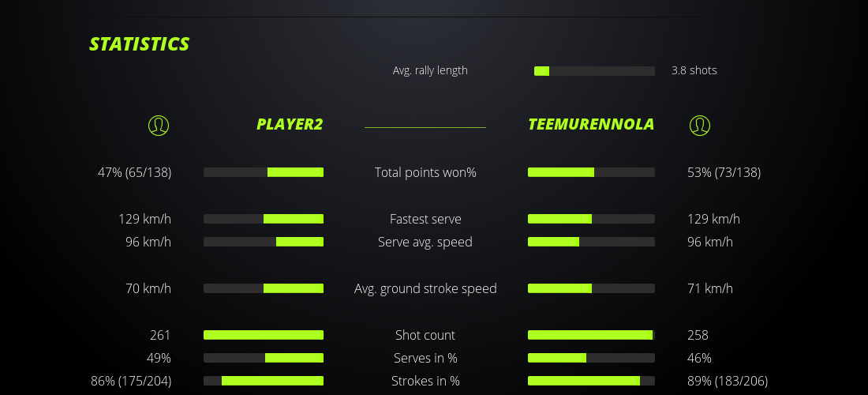This screenshot has width=868, height=395.
Task: Click PLAYER2's Total points won bar
Action: point(264,172)
